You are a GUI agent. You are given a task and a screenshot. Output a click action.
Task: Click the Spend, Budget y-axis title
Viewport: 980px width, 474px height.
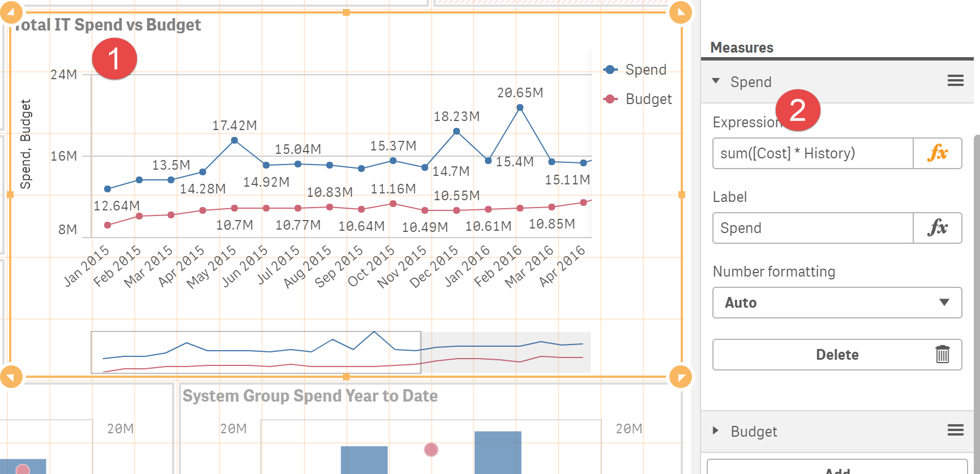click(x=25, y=144)
